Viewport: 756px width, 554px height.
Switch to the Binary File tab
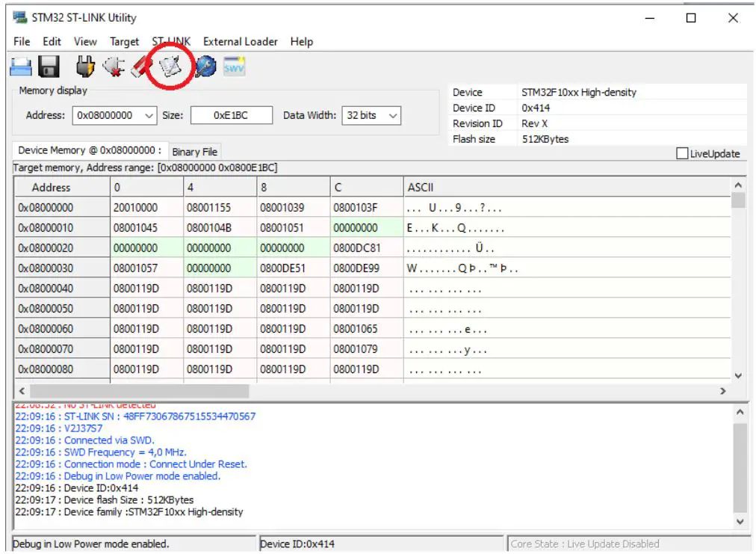(193, 151)
